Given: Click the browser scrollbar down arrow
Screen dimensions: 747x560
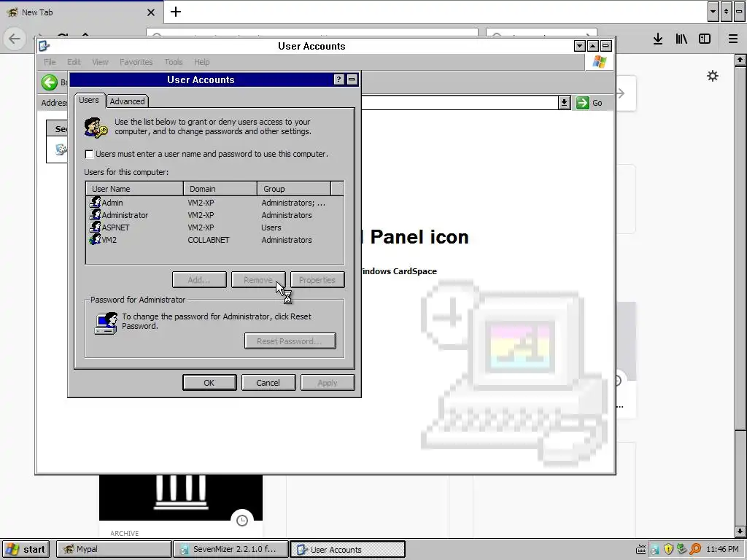Looking at the screenshot, I should [x=740, y=531].
